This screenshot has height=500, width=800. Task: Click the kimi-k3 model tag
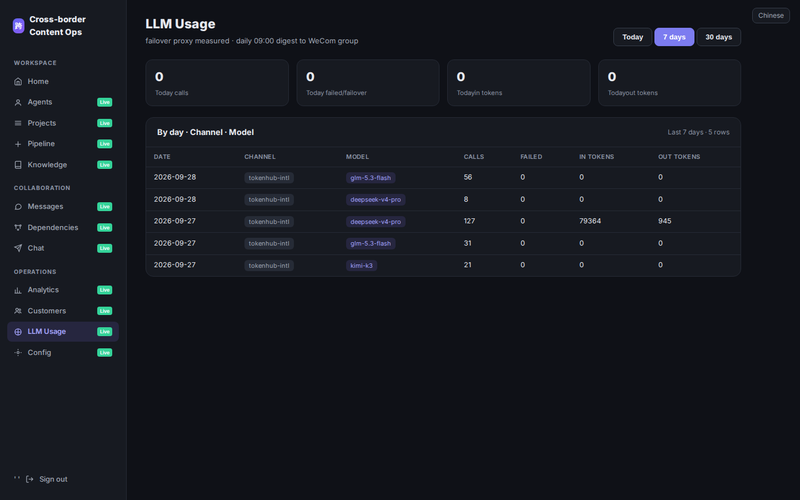[361, 265]
